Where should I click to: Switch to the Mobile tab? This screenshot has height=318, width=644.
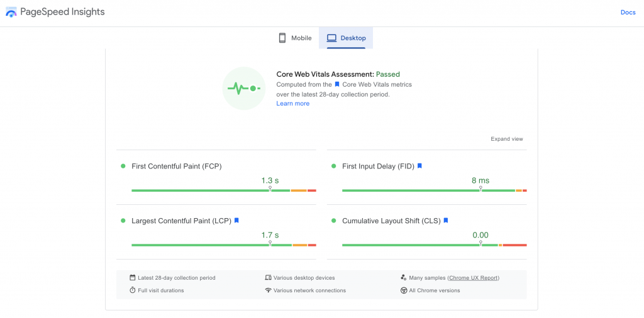pos(295,38)
